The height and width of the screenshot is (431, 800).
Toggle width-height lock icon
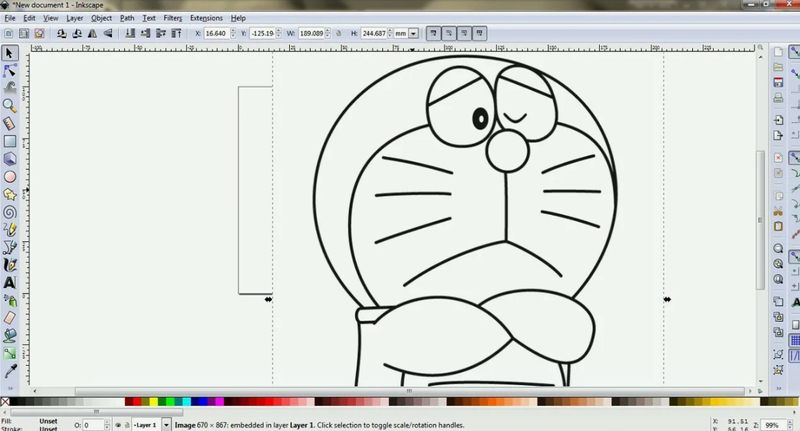coord(338,34)
